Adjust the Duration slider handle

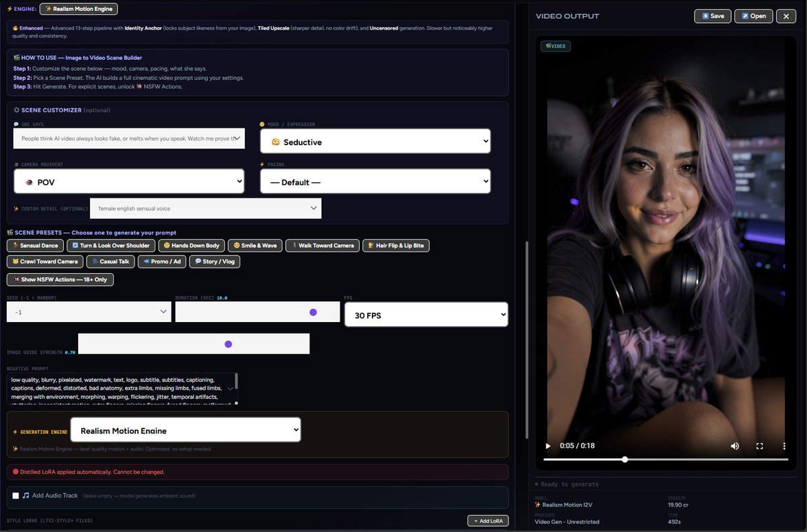point(313,312)
